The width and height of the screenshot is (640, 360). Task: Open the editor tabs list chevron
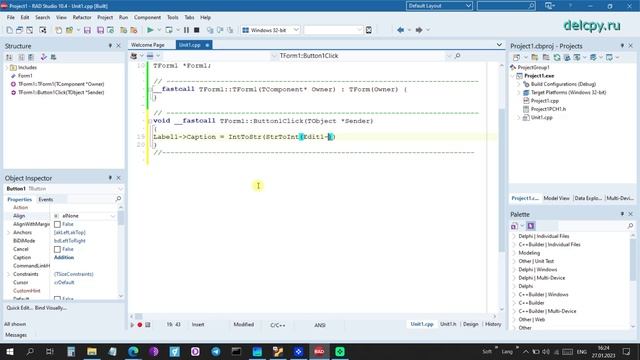click(x=499, y=44)
